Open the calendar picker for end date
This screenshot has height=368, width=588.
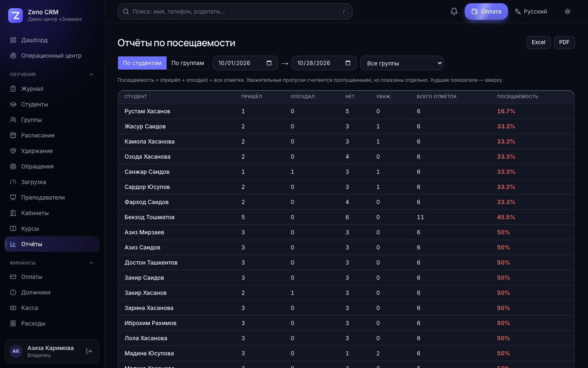[348, 63]
